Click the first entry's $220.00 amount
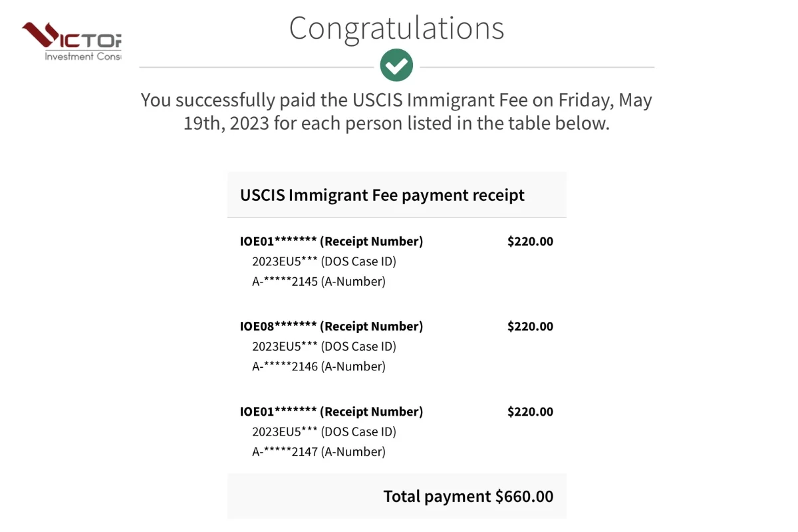This screenshot has width=798, height=532. pos(530,241)
